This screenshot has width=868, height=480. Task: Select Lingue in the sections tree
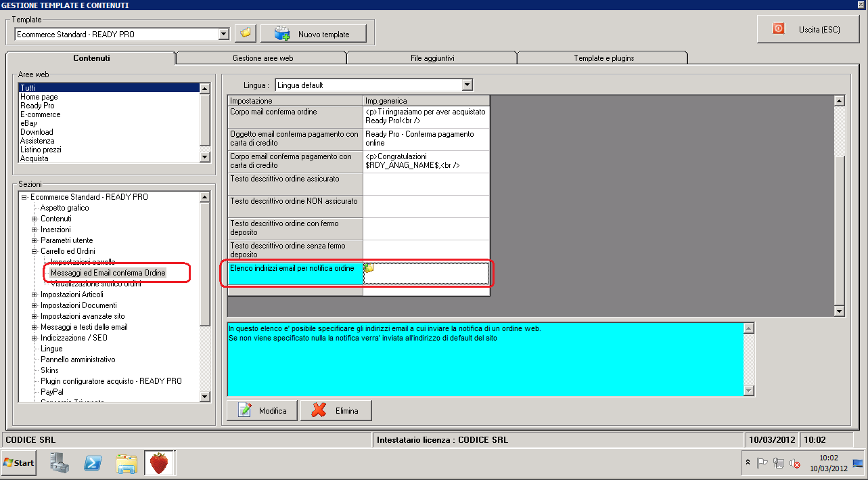click(51, 349)
